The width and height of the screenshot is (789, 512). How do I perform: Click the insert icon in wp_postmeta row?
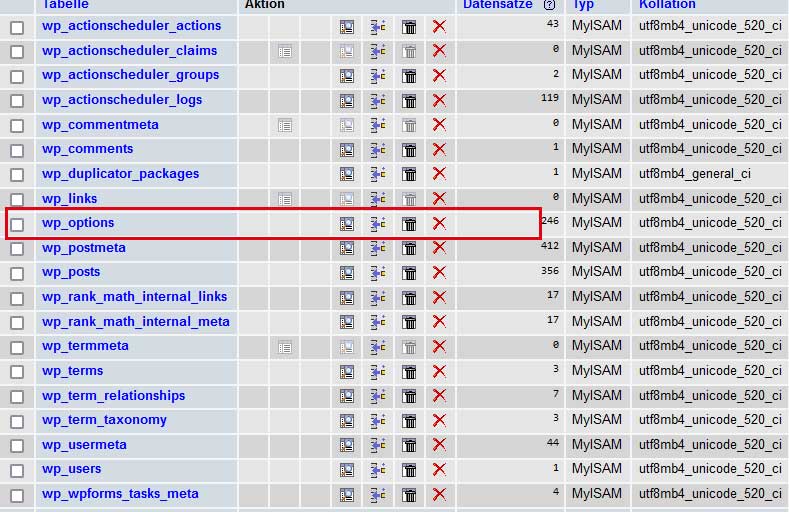(x=378, y=248)
